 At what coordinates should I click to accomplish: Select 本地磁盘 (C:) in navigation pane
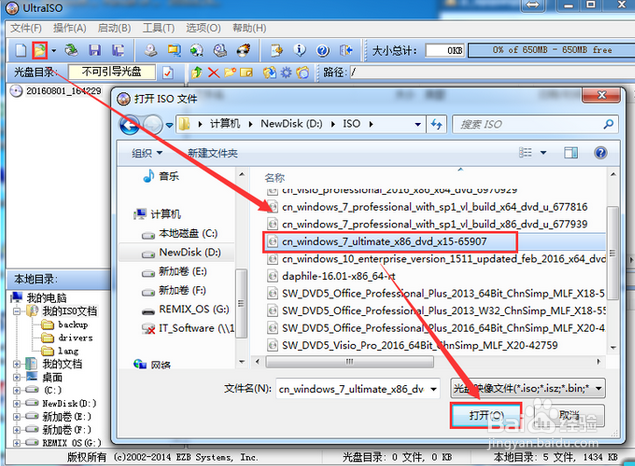188,234
